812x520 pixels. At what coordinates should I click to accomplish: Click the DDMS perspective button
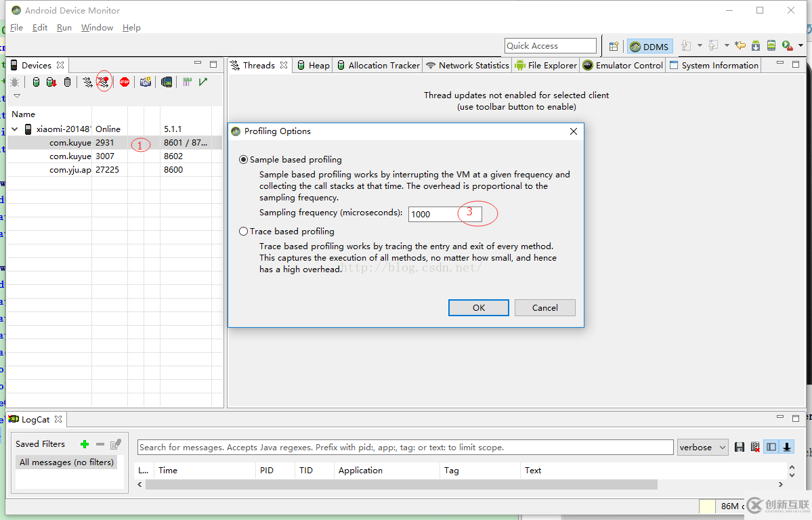pyautogui.click(x=650, y=47)
